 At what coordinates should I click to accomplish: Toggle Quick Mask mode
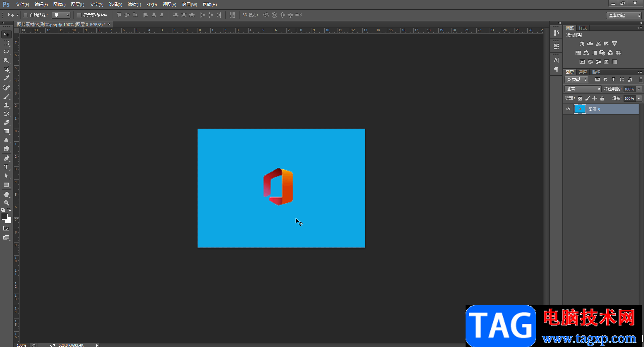[6, 228]
